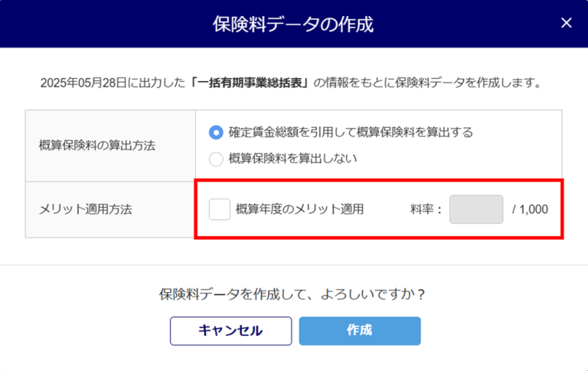Click the メリット適用方法 row header
The height and width of the screenshot is (371, 588).
click(85, 209)
